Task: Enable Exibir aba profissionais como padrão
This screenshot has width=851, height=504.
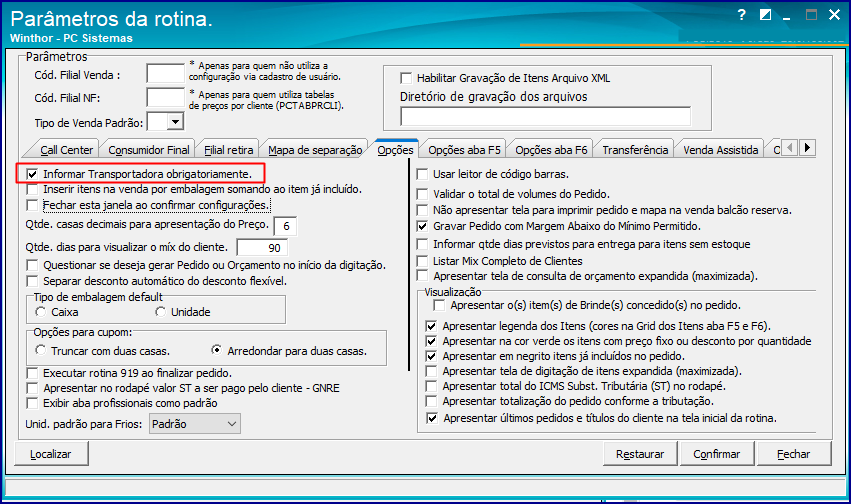Action: tap(33, 403)
